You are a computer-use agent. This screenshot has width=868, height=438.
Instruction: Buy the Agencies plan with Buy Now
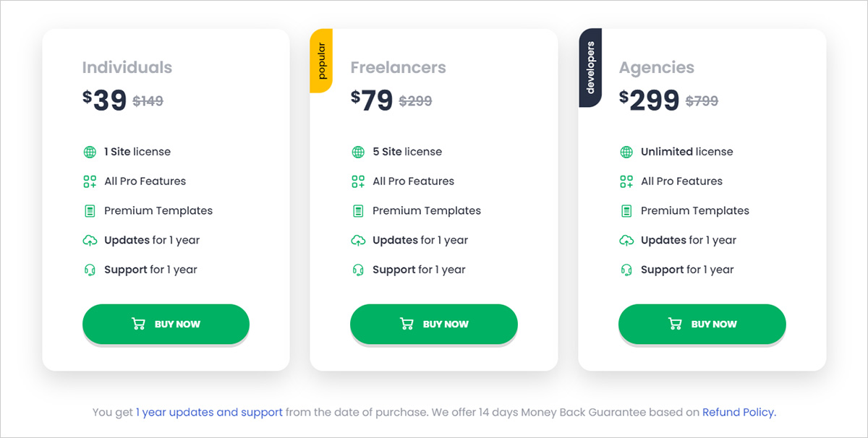point(702,324)
